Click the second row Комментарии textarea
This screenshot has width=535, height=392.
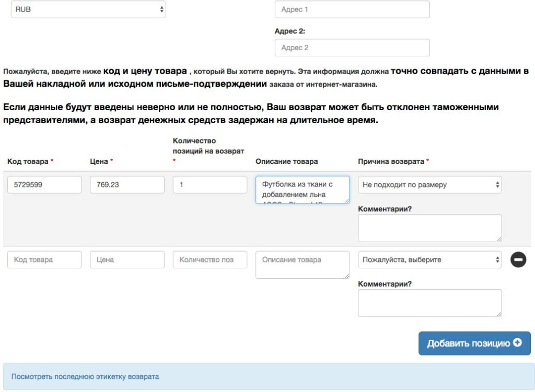tap(430, 303)
